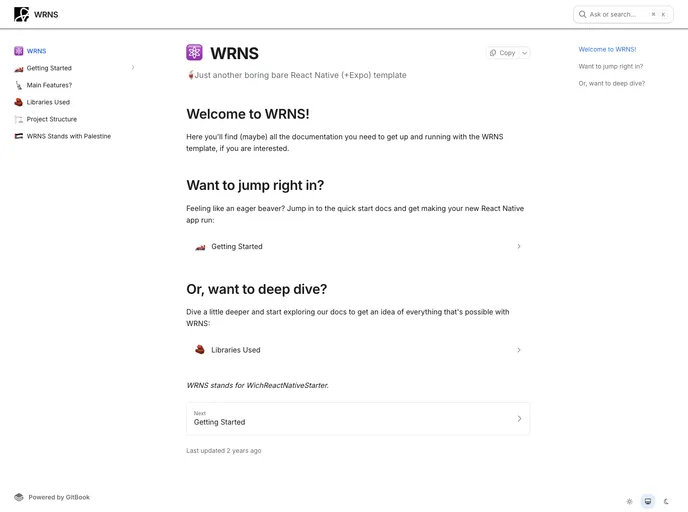Expand the Getting Started sidebar section
Screen dimensions: 688x512
point(133,68)
